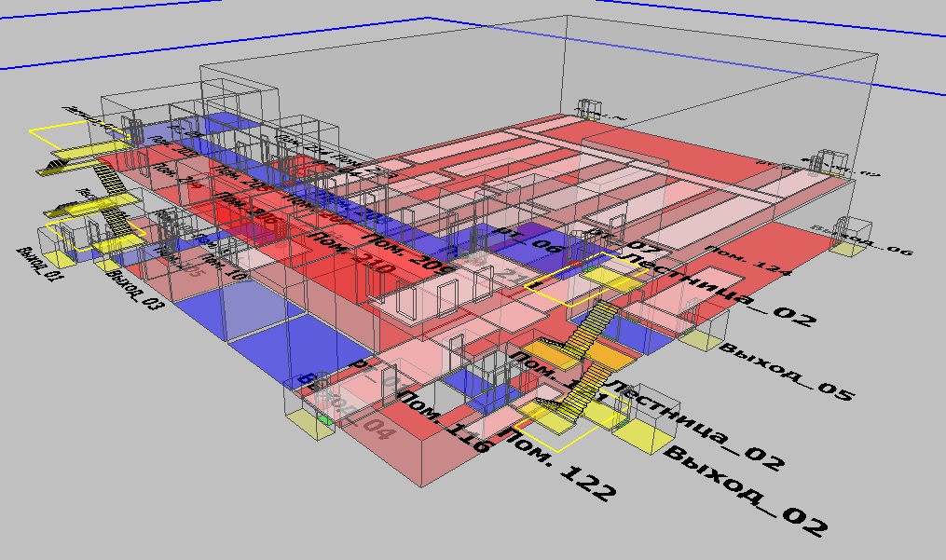Select the Выход_02 exit label

click(746, 492)
